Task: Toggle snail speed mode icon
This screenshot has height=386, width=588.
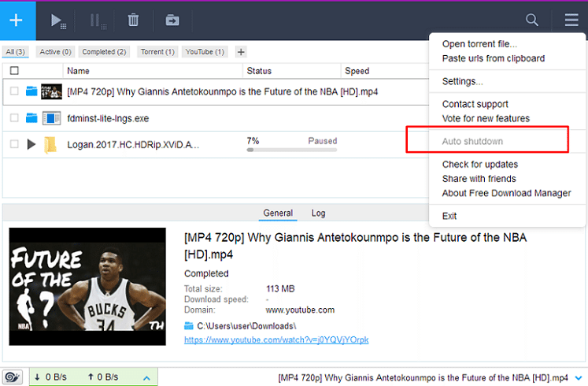Action: coord(13,377)
